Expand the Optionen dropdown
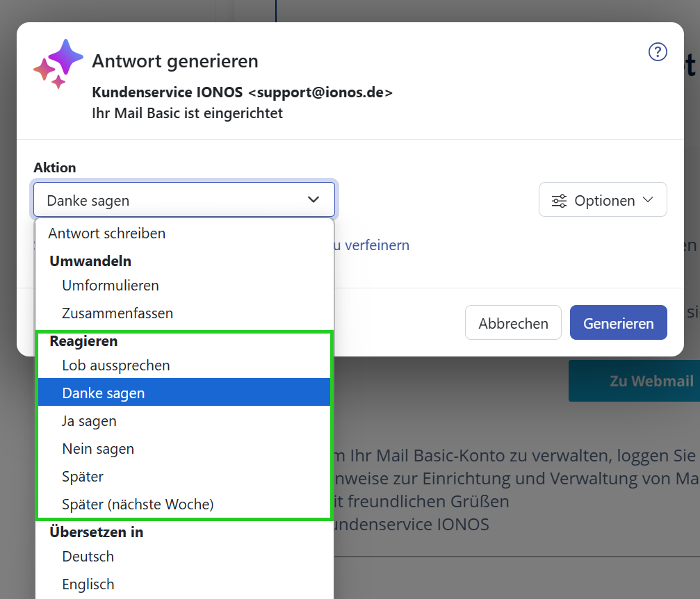Screen dimensions: 700x599 pos(603,199)
